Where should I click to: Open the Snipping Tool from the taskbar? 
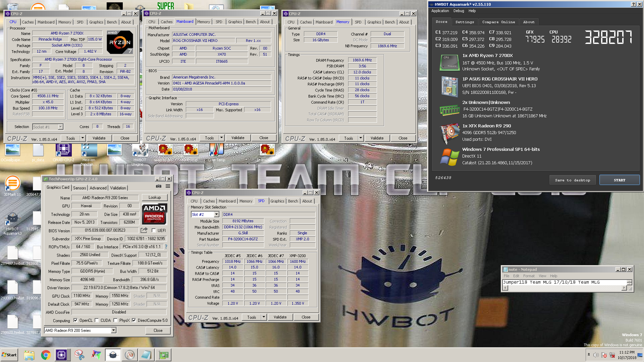(79, 355)
